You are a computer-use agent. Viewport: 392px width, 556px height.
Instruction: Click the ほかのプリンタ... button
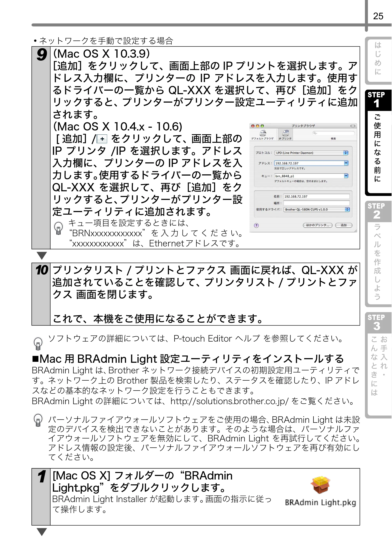(x=318, y=225)
